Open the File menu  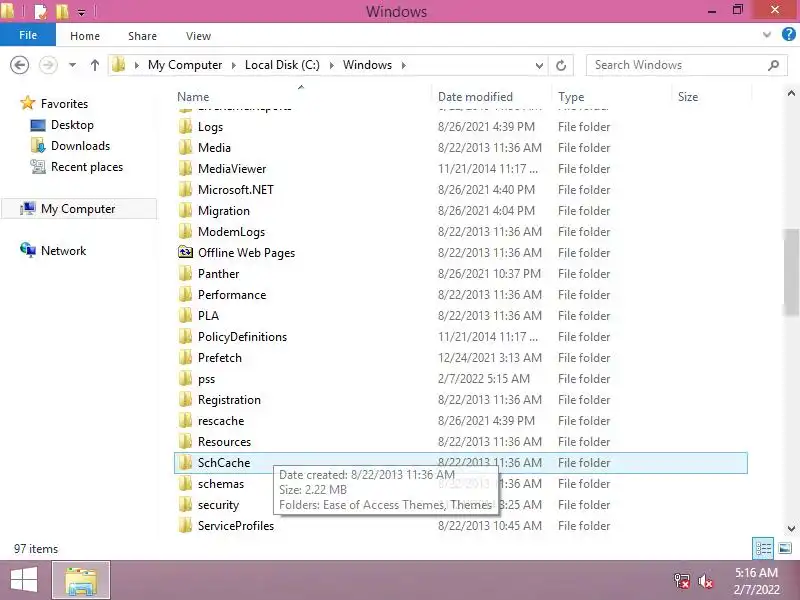click(28, 35)
